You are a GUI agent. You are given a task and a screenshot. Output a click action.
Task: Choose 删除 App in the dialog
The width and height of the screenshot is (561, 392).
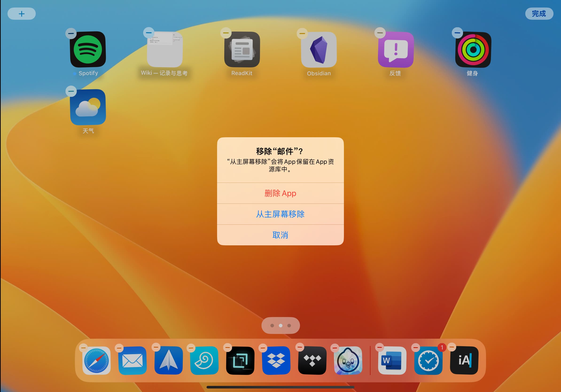pyautogui.click(x=280, y=193)
